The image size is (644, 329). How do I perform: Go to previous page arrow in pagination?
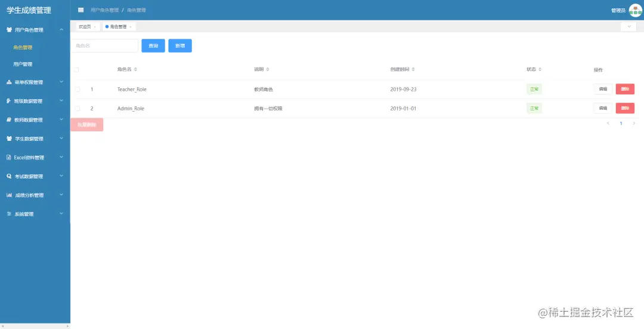pos(608,124)
